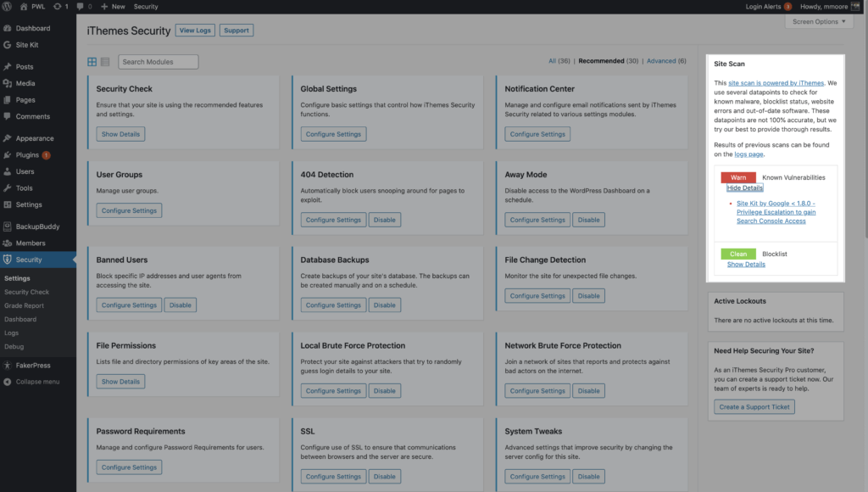Configure settings for User Groups

pos(129,210)
